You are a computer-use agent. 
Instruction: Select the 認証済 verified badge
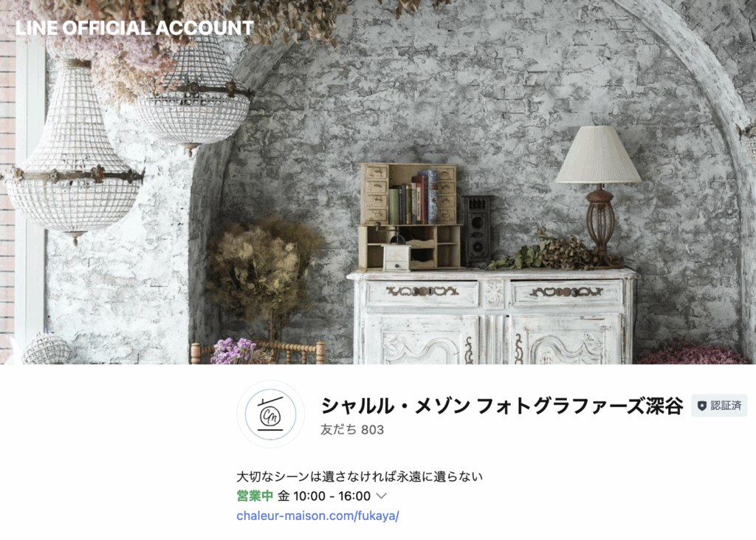719,406
